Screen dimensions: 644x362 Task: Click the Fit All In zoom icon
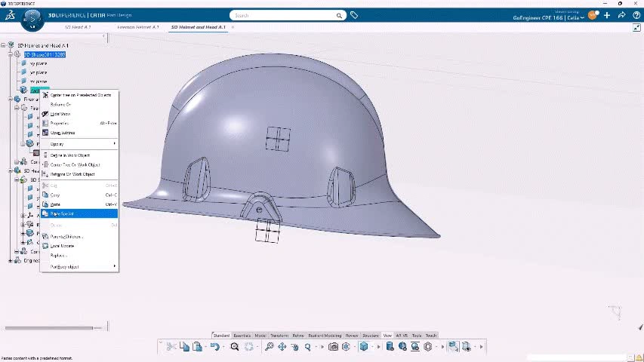coord(235,347)
